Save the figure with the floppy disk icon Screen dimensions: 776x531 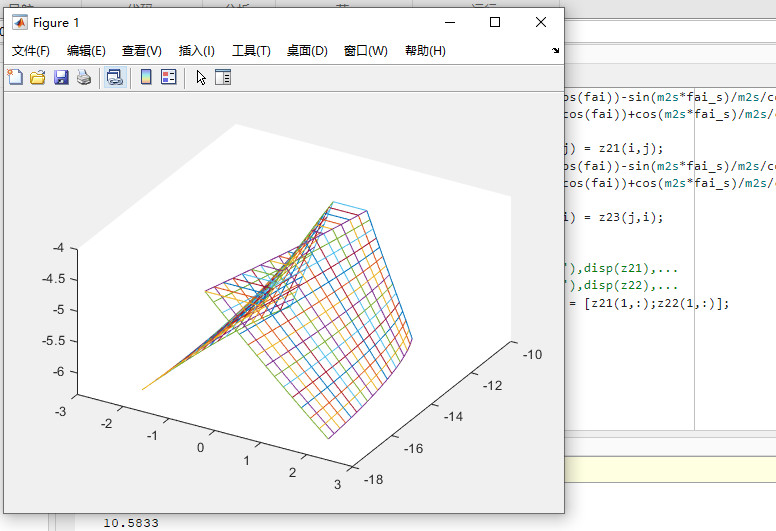pos(61,77)
